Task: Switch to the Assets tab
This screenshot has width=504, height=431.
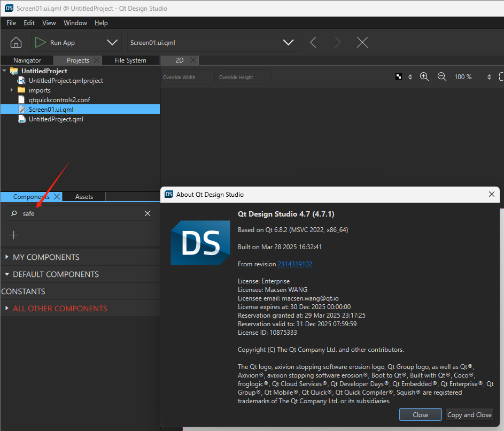Action: (x=84, y=197)
